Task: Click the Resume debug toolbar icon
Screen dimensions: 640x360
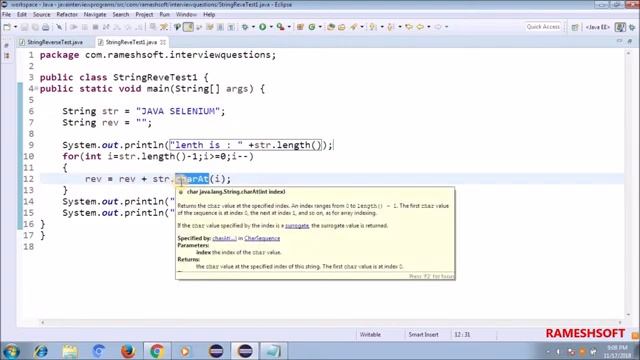Action: [74, 27]
